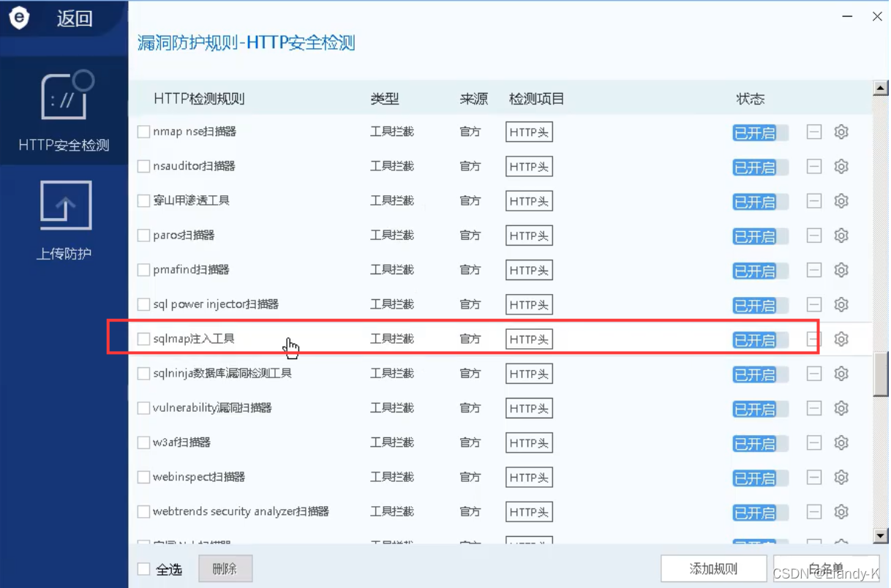Close the window with X
The width and height of the screenshot is (891, 588).
click(x=877, y=17)
